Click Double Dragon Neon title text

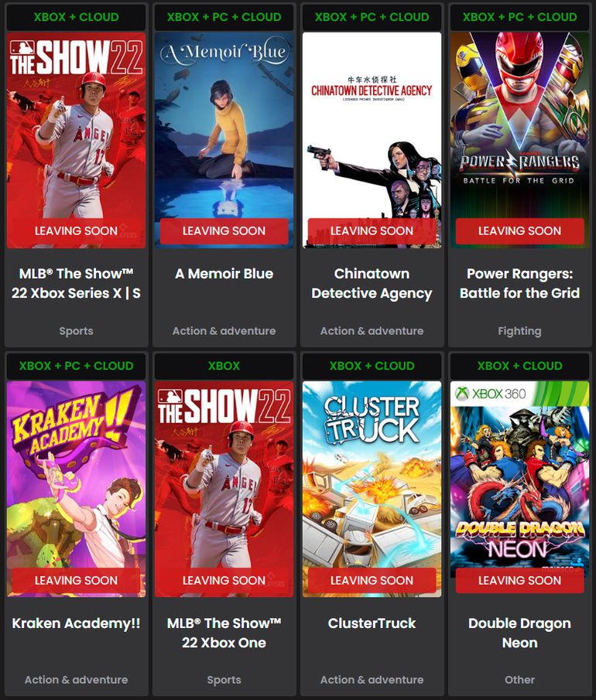pyautogui.click(x=519, y=633)
